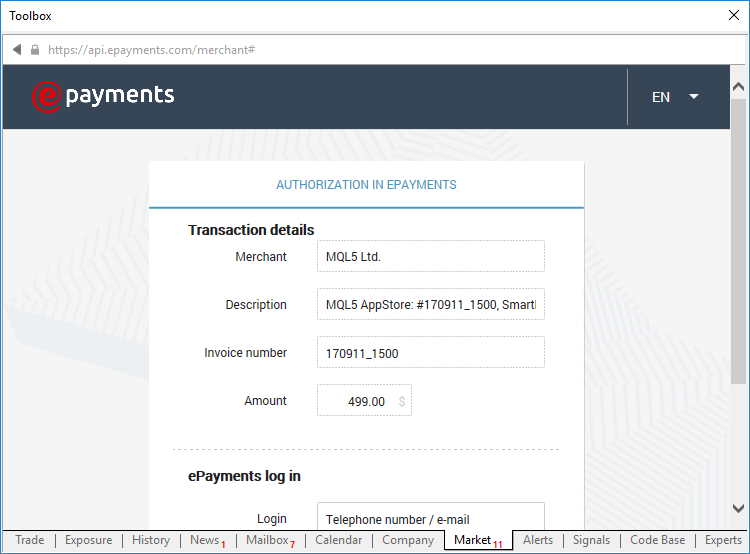The width and height of the screenshot is (750, 554).
Task: Focus the Login telephone/e-mail input
Action: pos(430,516)
